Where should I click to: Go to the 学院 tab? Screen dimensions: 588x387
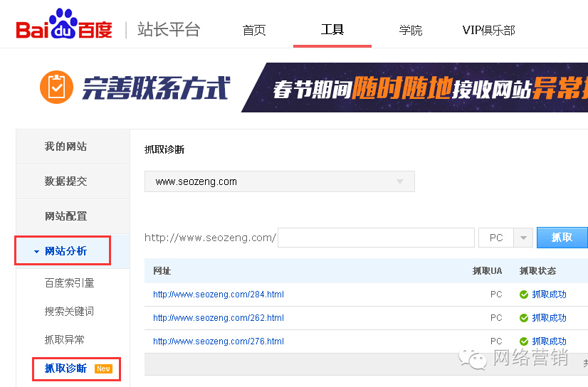click(x=411, y=30)
